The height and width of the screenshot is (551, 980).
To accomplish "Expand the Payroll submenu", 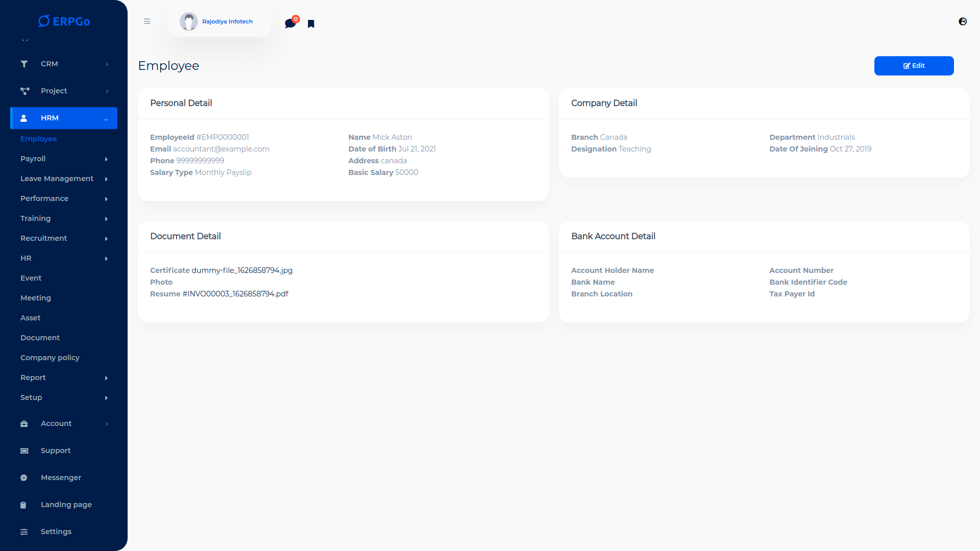I will click(x=106, y=159).
